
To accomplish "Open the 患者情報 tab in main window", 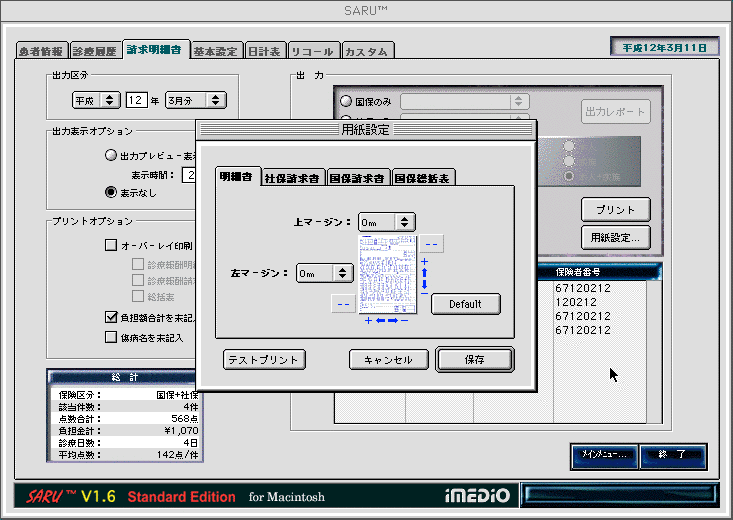I will point(41,51).
